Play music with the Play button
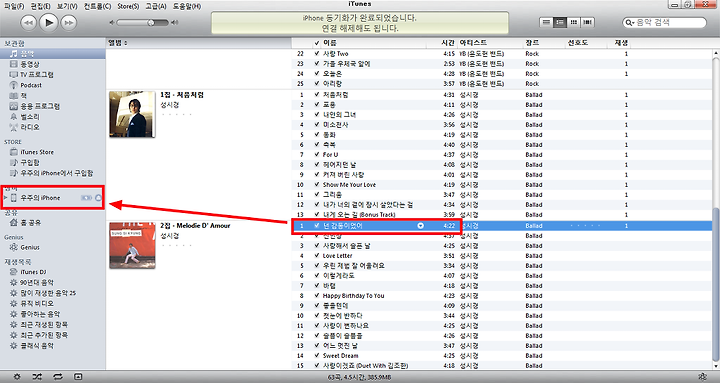The height and width of the screenshot is (383, 720). click(x=49, y=22)
